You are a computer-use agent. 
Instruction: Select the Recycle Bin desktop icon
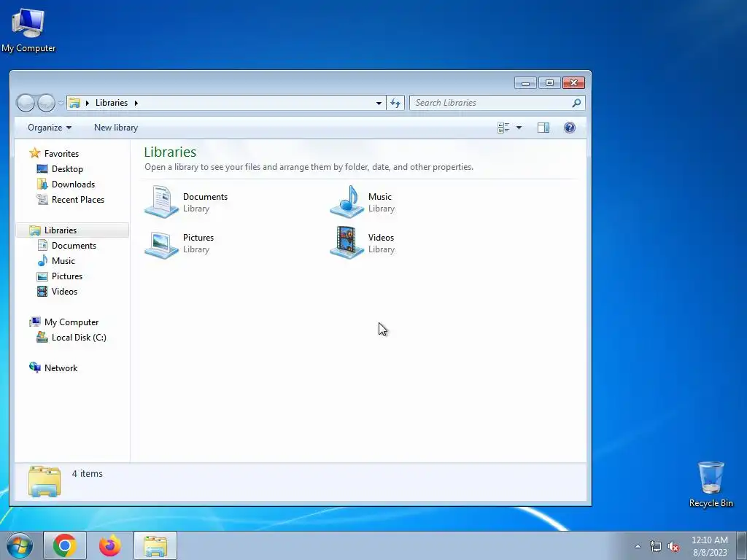click(711, 484)
